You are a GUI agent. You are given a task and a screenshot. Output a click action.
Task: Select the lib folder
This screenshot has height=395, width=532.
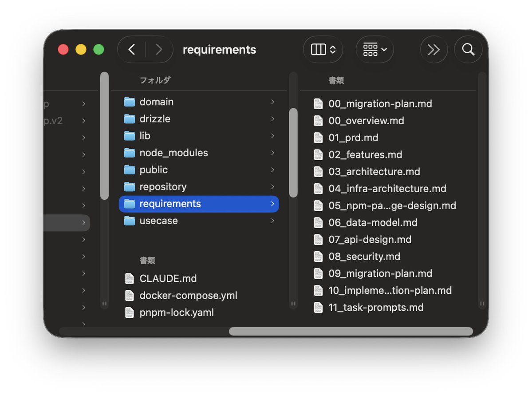(x=199, y=136)
